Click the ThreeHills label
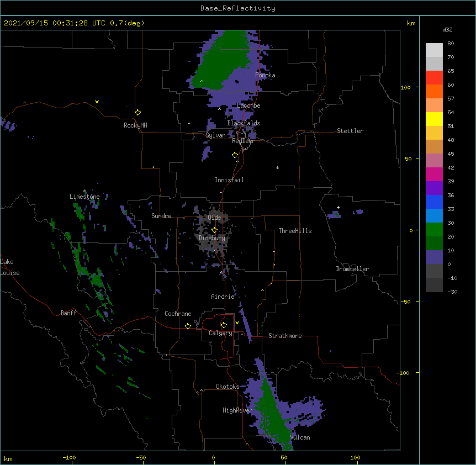476x465 pixels. (295, 231)
